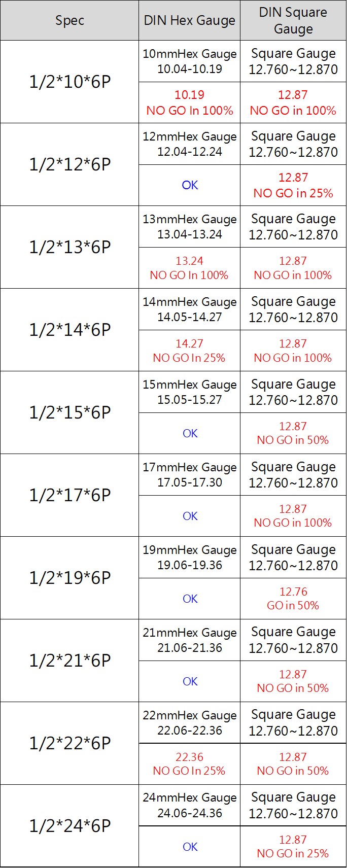
Task: Select the 12.76 GO in 50% result
Action: tap(293, 599)
